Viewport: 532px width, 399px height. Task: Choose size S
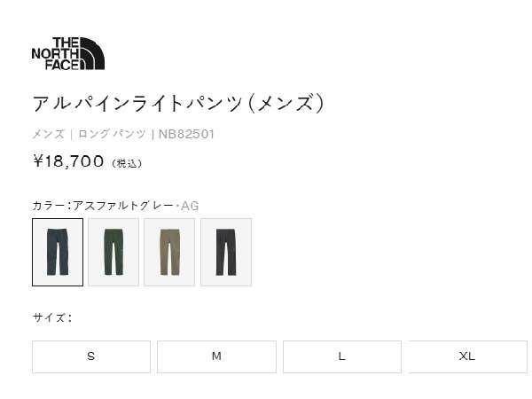coord(91,356)
